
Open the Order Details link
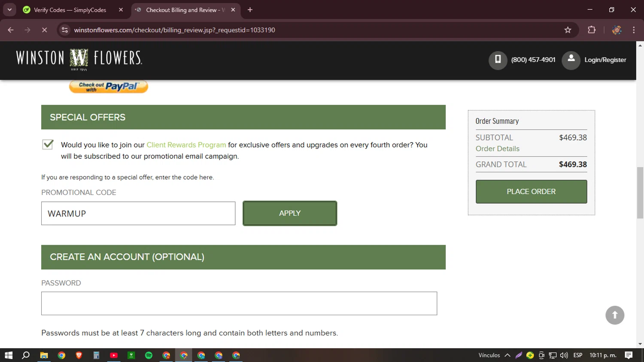pos(497,149)
